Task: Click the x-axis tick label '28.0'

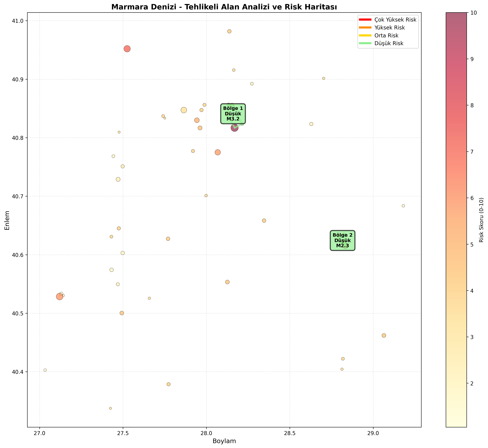Action: click(x=206, y=433)
